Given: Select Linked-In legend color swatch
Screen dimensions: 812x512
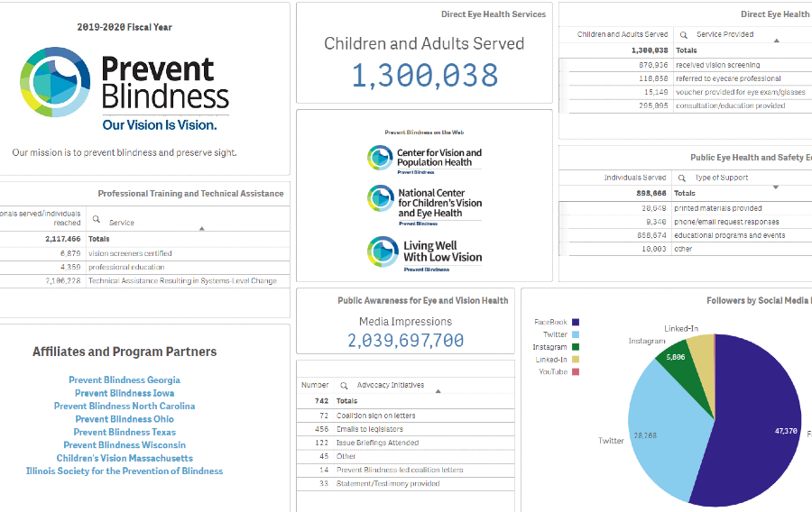Looking at the screenshot, I should click(x=576, y=360).
